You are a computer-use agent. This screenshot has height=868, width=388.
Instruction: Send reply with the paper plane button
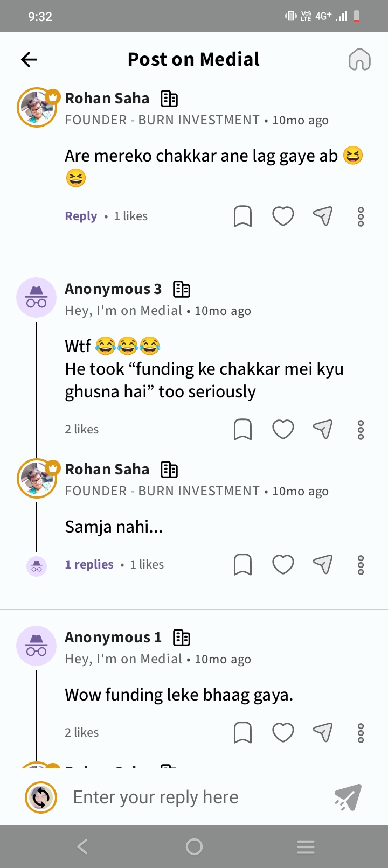tap(348, 797)
